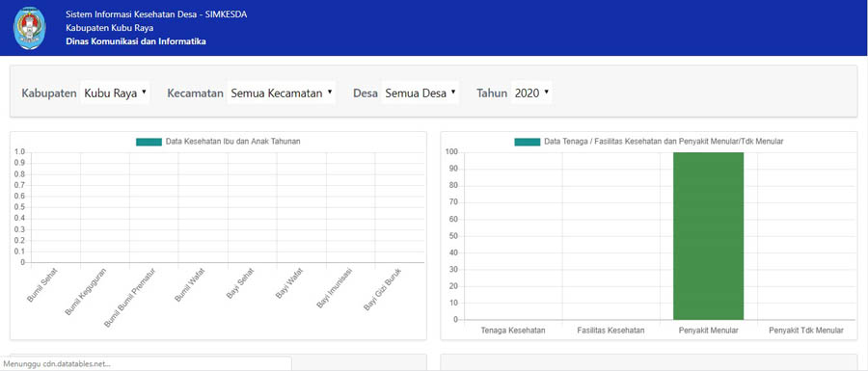The image size is (868, 371).
Task: Click axis label 'Bayi Sehat'
Action: (241, 282)
